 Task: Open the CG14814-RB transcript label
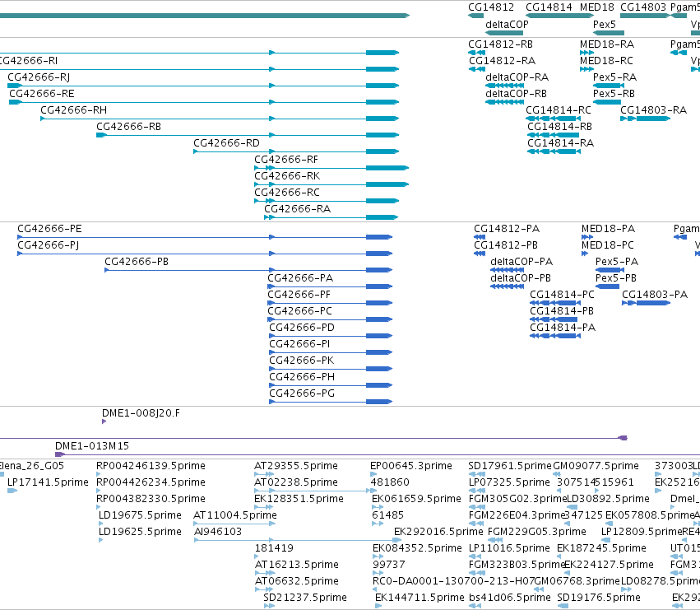[560, 128]
